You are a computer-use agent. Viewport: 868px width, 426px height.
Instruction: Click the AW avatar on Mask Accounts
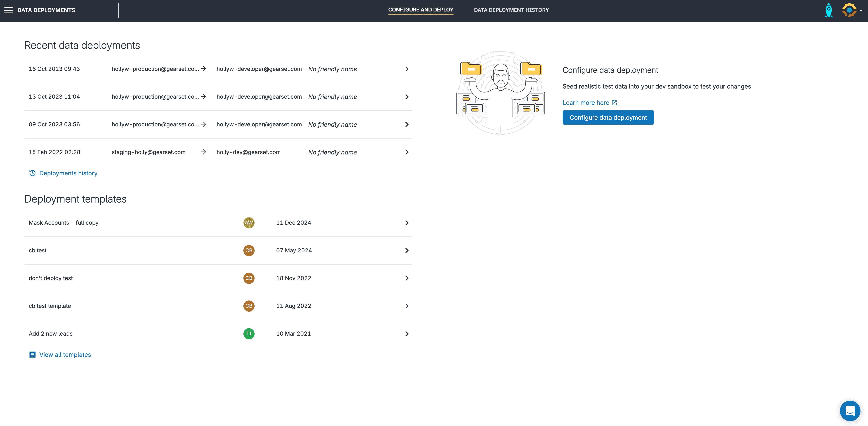tap(249, 223)
